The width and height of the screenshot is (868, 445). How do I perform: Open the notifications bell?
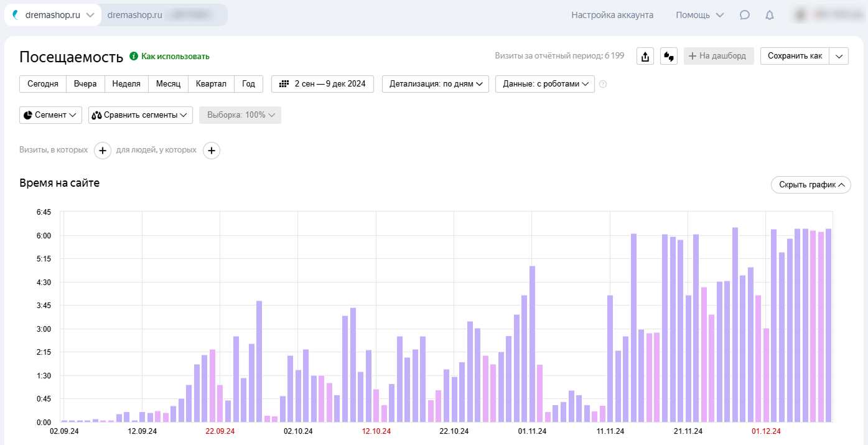(x=770, y=15)
